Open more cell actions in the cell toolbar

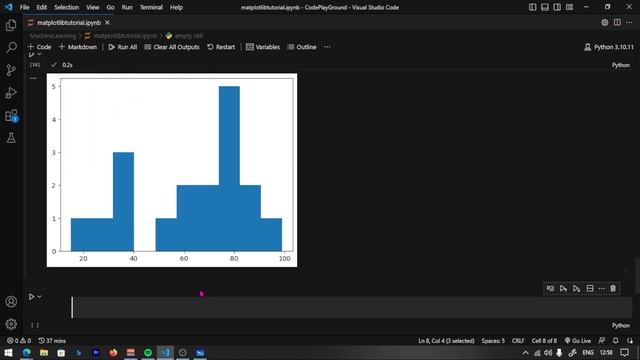[x=602, y=289]
